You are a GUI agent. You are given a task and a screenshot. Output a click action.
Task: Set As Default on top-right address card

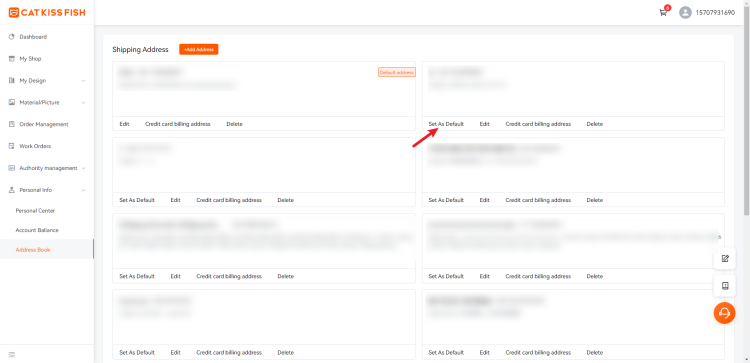[446, 124]
